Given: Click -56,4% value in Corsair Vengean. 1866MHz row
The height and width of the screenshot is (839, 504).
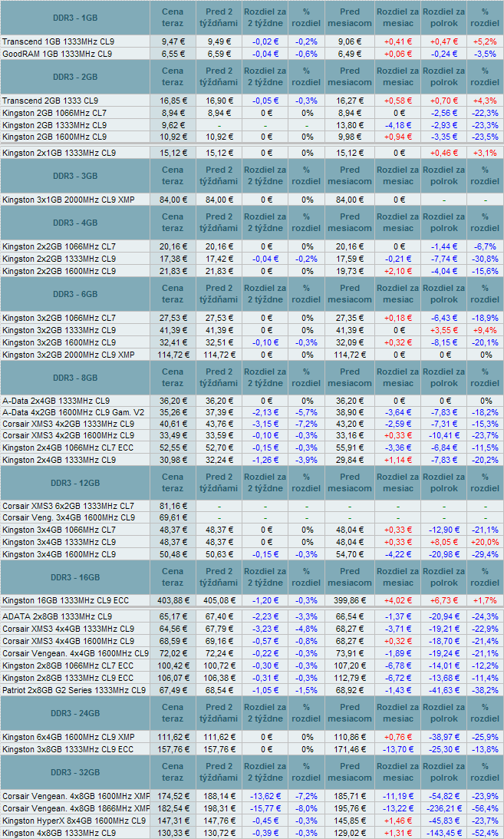Looking at the screenshot, I should 486,808.
